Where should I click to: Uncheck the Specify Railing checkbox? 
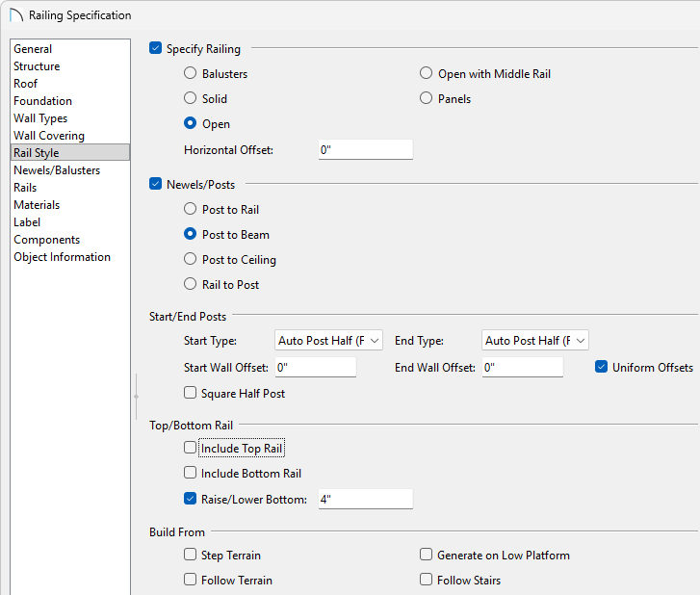tap(155, 48)
